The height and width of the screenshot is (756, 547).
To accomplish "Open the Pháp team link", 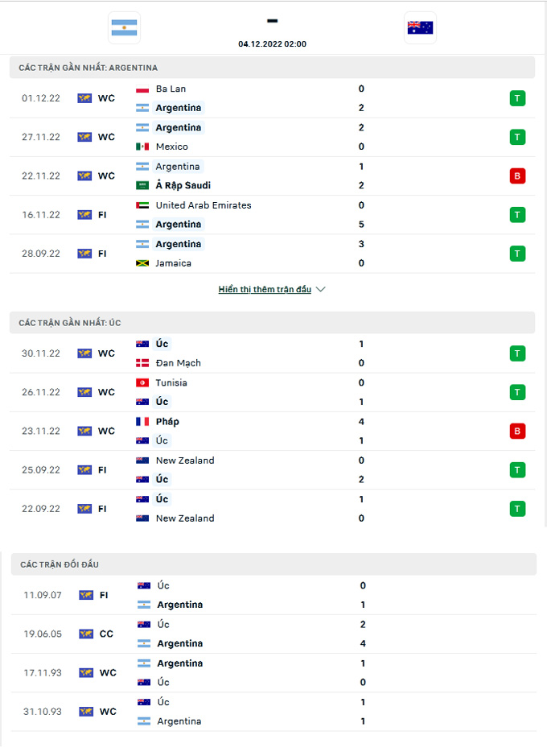I will (167, 421).
